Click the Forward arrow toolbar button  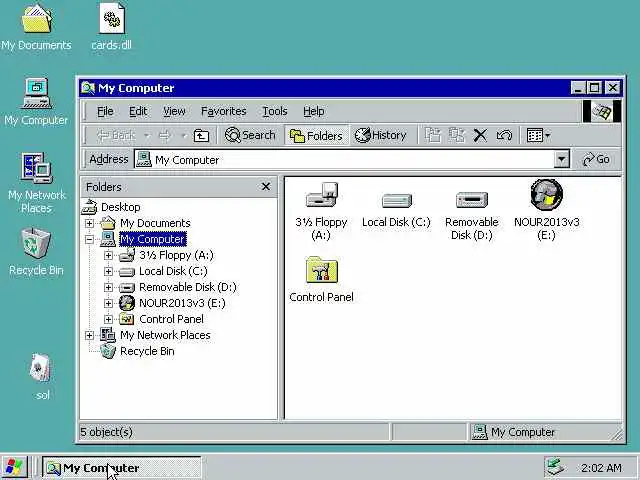164,135
